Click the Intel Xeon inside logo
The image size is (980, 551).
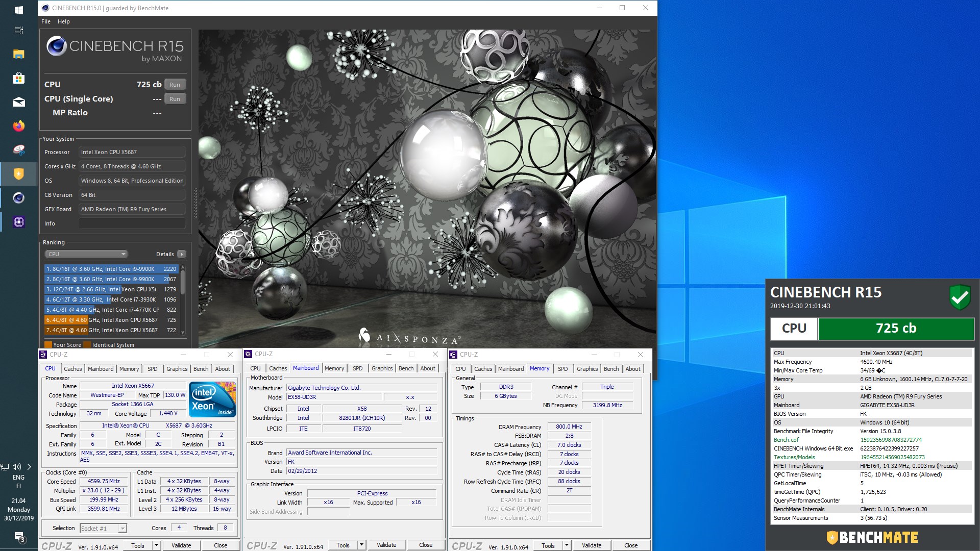click(x=212, y=399)
